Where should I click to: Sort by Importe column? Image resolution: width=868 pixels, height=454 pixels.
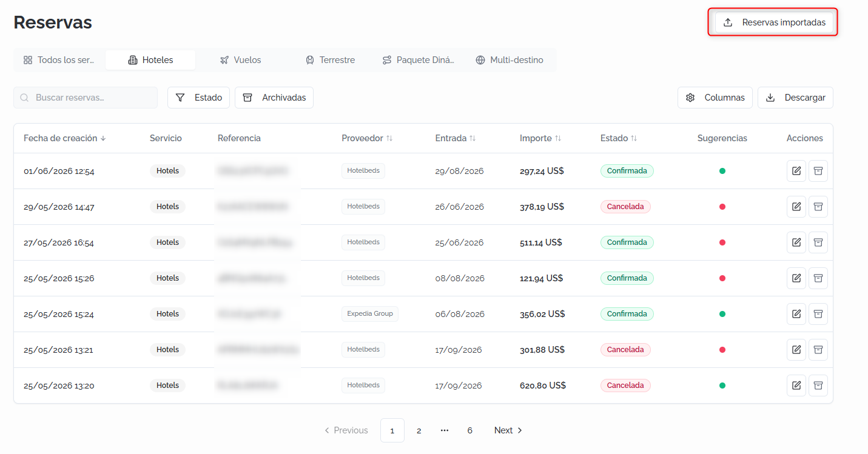click(540, 138)
